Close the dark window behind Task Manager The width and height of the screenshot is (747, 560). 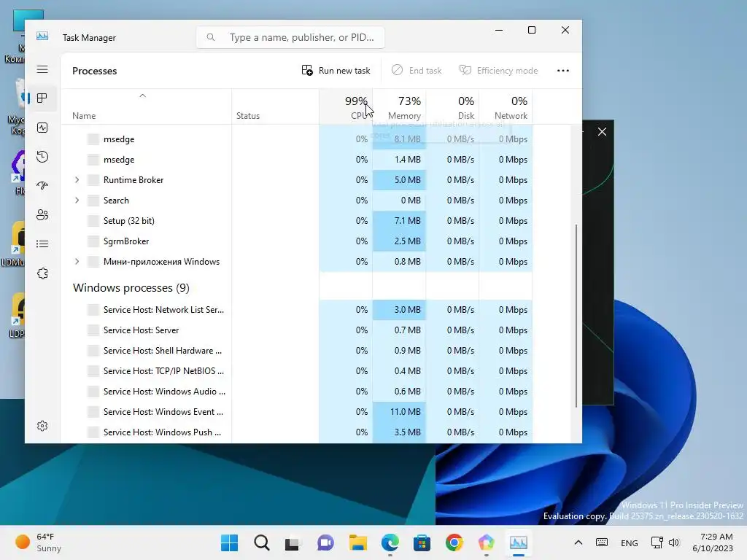pos(602,132)
